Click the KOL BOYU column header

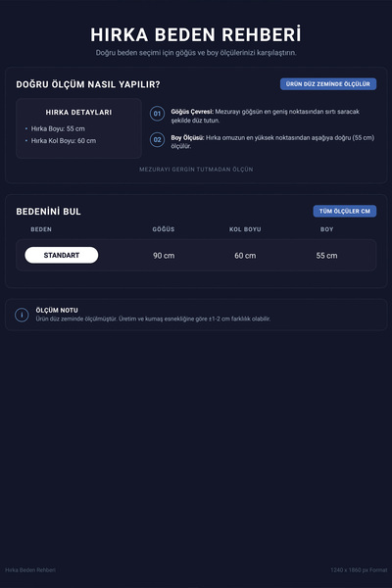(x=245, y=229)
